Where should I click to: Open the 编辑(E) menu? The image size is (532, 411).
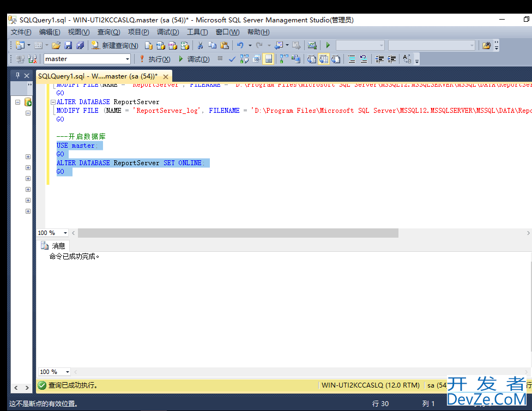tap(50, 32)
